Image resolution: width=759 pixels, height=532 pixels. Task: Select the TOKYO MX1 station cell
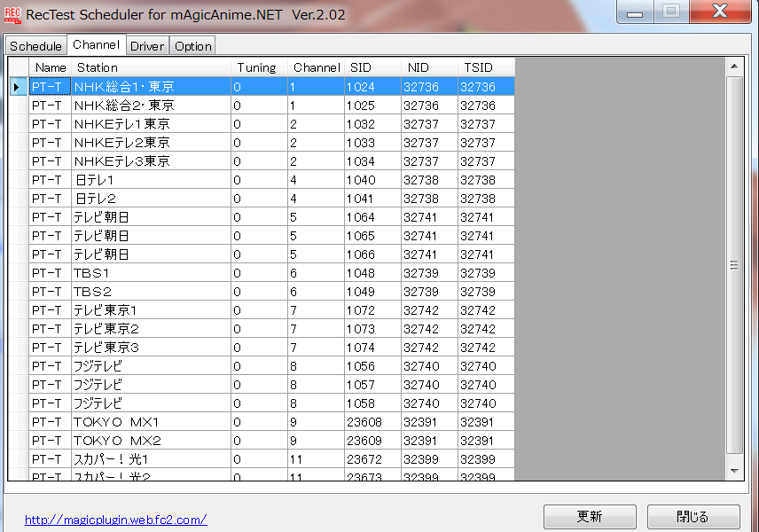coord(151,422)
